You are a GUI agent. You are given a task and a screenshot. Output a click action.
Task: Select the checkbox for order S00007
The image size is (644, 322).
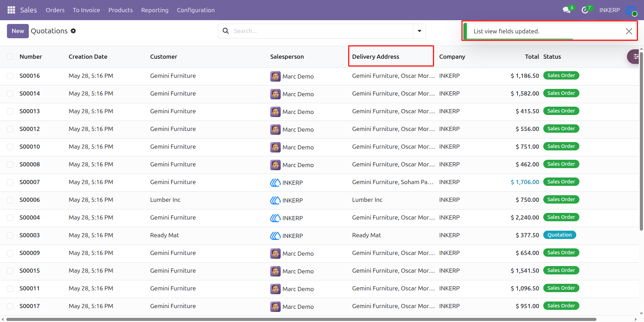10,182
